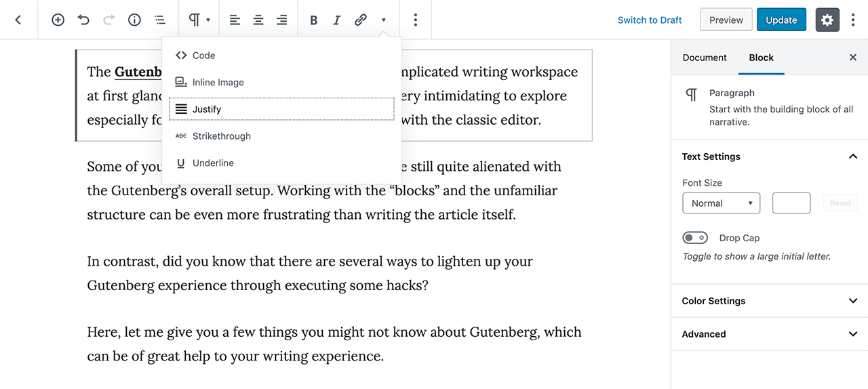The image size is (868, 389).
Task: Click the Add block plus icon
Action: [58, 20]
